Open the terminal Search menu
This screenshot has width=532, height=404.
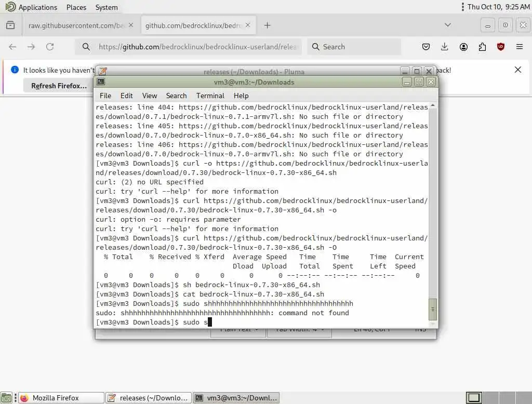pyautogui.click(x=176, y=96)
